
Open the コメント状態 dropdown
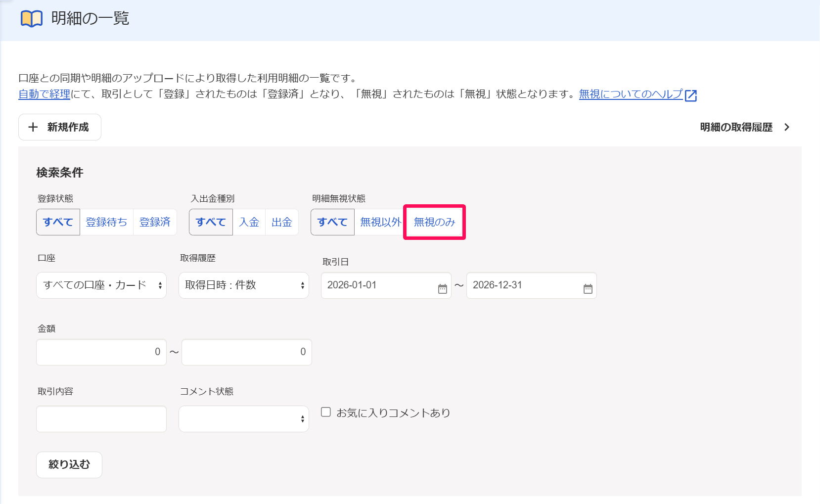click(244, 419)
